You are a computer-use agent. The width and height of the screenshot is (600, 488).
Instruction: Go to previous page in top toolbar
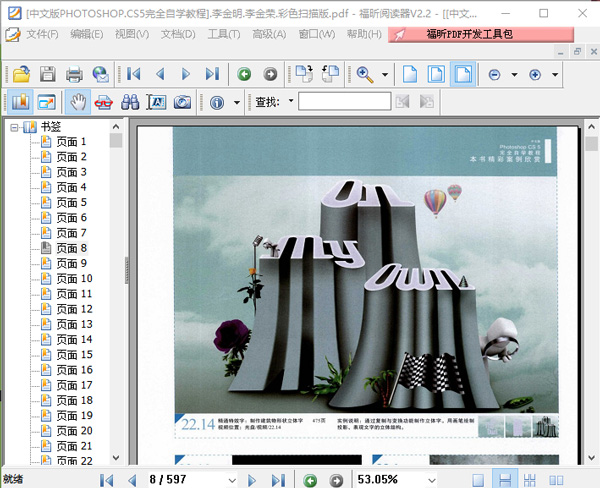(160, 74)
